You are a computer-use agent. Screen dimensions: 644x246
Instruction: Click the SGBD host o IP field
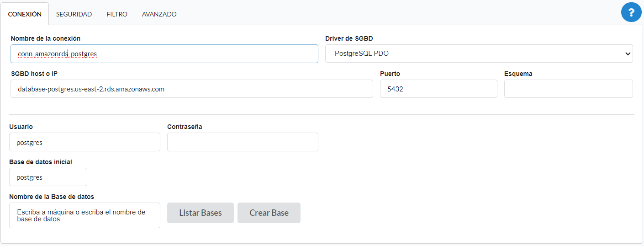coord(192,89)
